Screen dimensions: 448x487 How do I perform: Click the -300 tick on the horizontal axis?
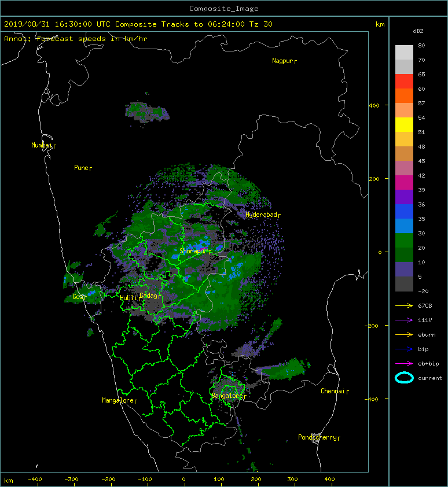[x=71, y=479]
